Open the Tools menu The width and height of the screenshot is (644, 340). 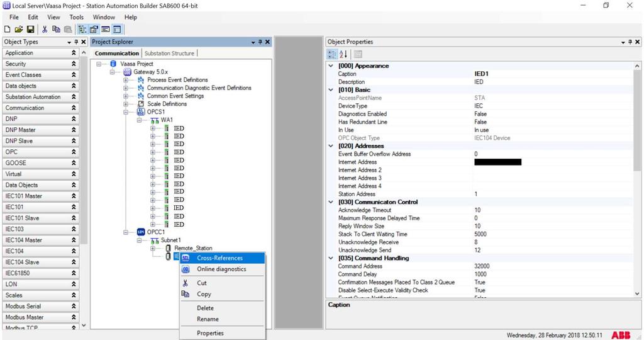tap(76, 17)
